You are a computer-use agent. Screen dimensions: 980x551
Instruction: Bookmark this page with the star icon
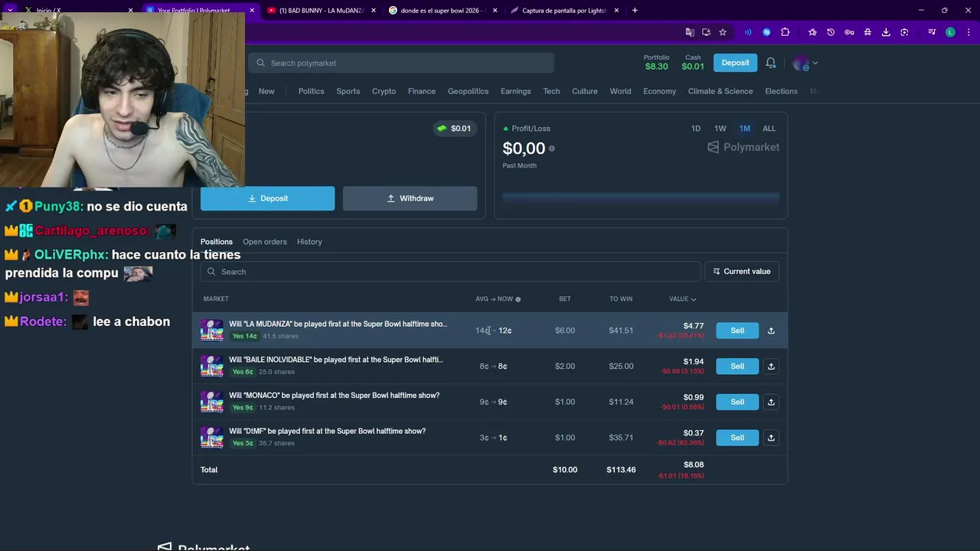722,32
